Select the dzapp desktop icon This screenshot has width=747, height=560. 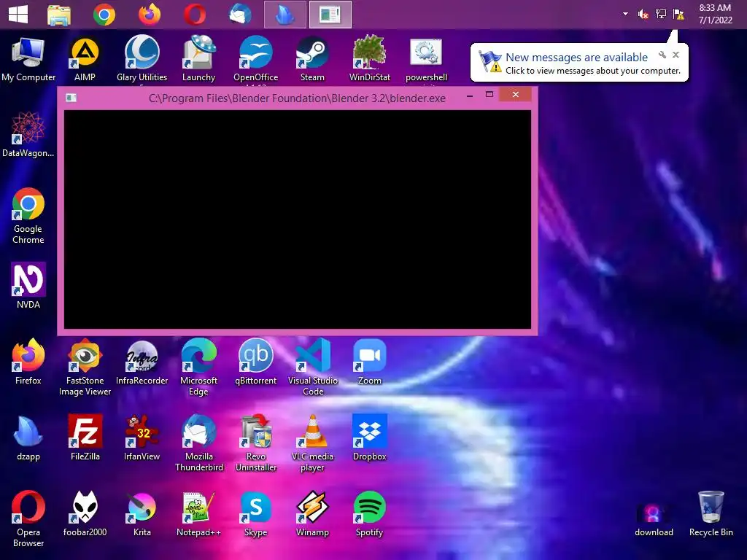click(x=28, y=437)
